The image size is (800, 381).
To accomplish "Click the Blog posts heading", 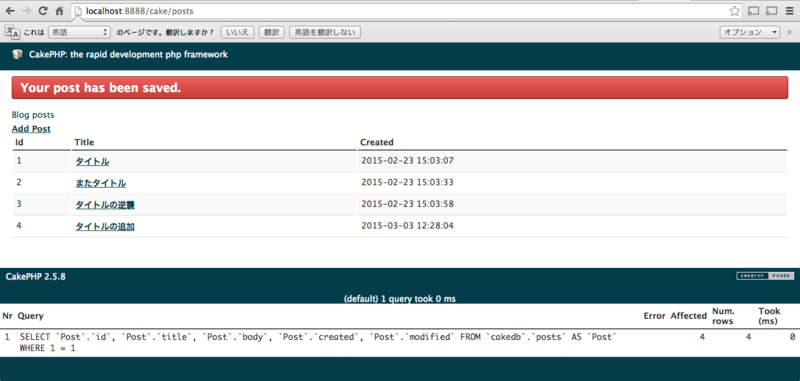I will [x=33, y=115].
